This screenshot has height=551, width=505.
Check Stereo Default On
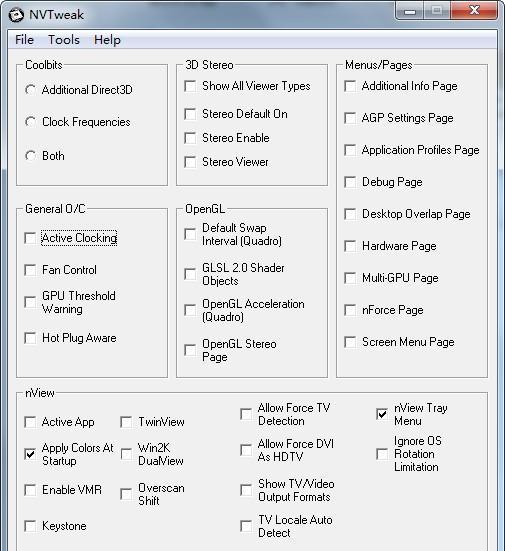(x=190, y=114)
